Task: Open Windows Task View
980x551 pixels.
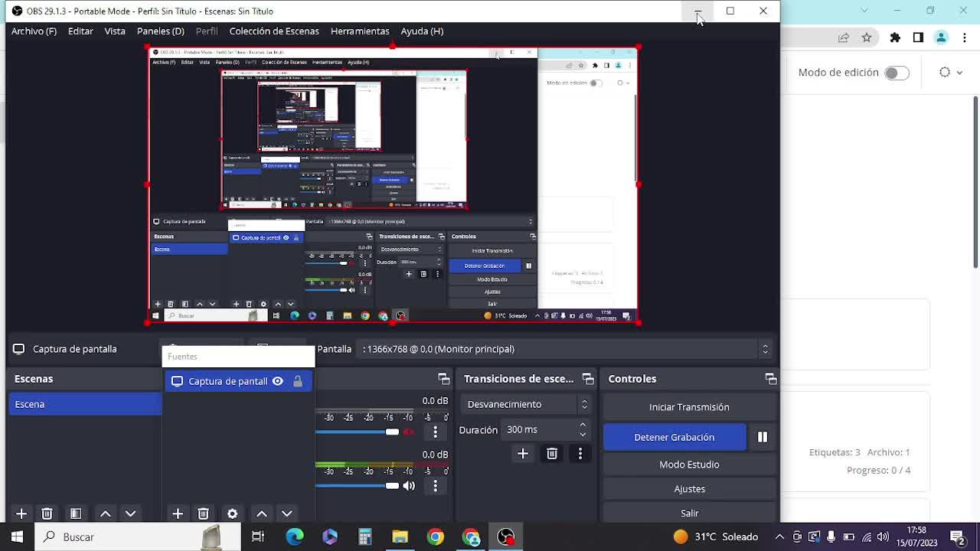Action: click(258, 536)
